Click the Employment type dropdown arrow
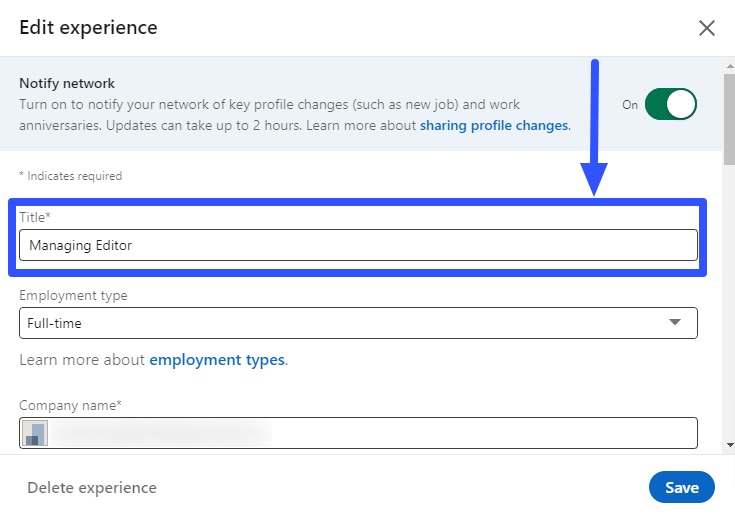 coord(675,323)
